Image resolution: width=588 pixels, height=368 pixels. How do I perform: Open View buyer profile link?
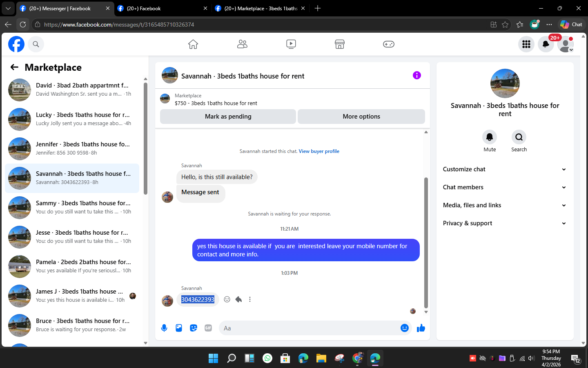(x=319, y=151)
